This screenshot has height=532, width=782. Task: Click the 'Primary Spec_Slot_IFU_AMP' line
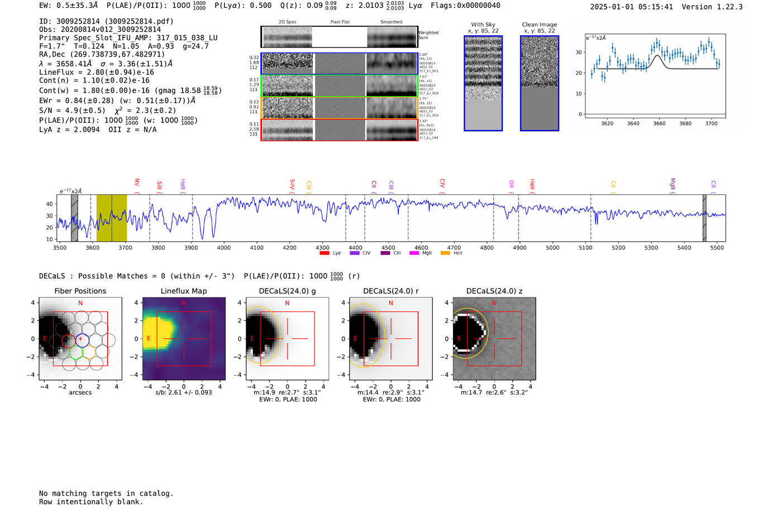tap(128, 38)
